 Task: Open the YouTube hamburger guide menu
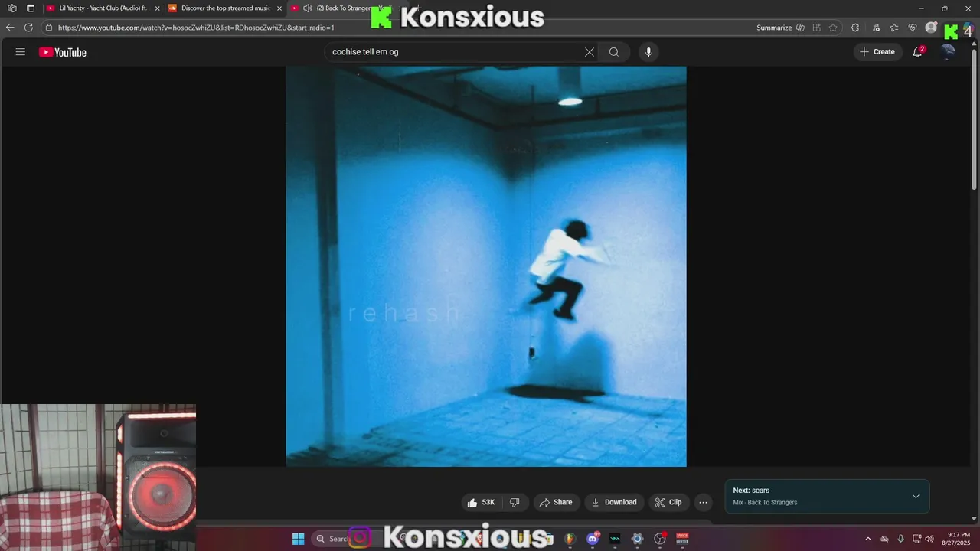21,52
